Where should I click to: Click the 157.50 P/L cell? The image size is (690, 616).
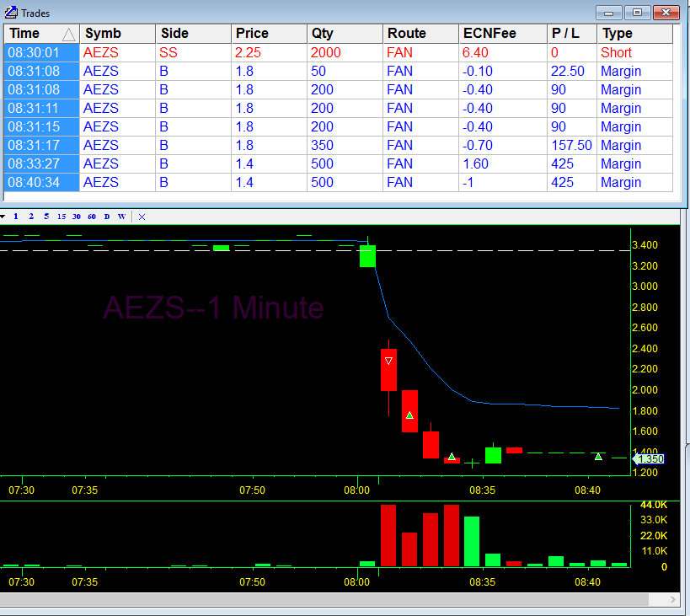click(x=571, y=145)
